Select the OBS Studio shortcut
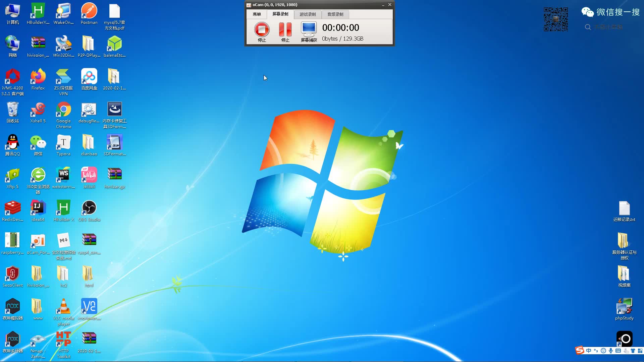 [89, 211]
